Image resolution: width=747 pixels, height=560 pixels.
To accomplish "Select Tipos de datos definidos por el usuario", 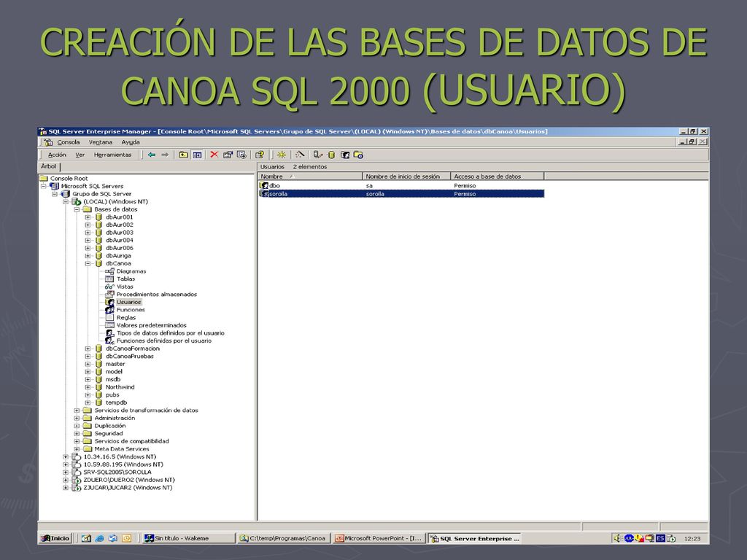I will coord(170,332).
